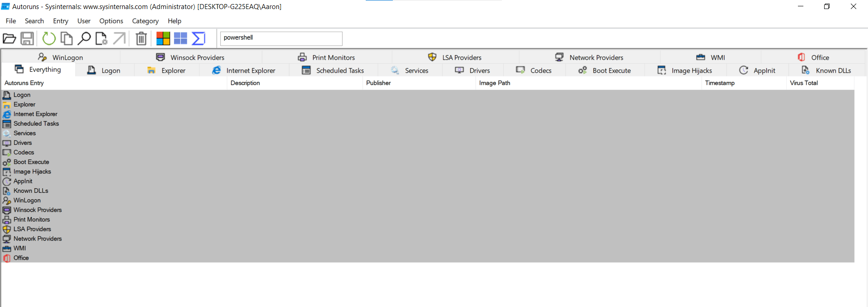
Task: Switch to the AppInit tab
Action: pyautogui.click(x=757, y=70)
